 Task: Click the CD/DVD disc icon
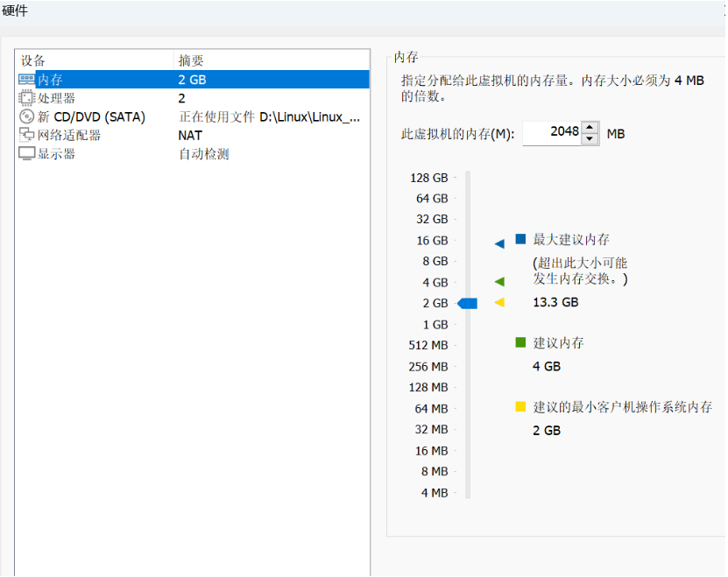26,116
